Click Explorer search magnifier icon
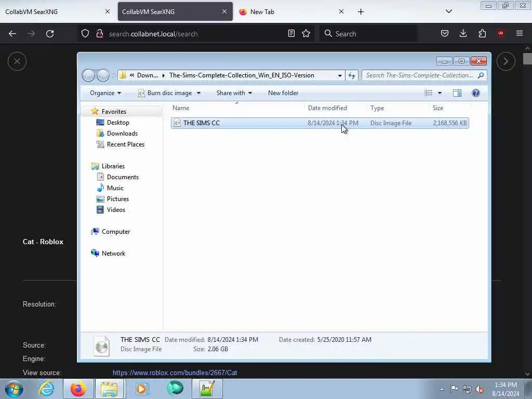532x399 pixels. click(481, 75)
